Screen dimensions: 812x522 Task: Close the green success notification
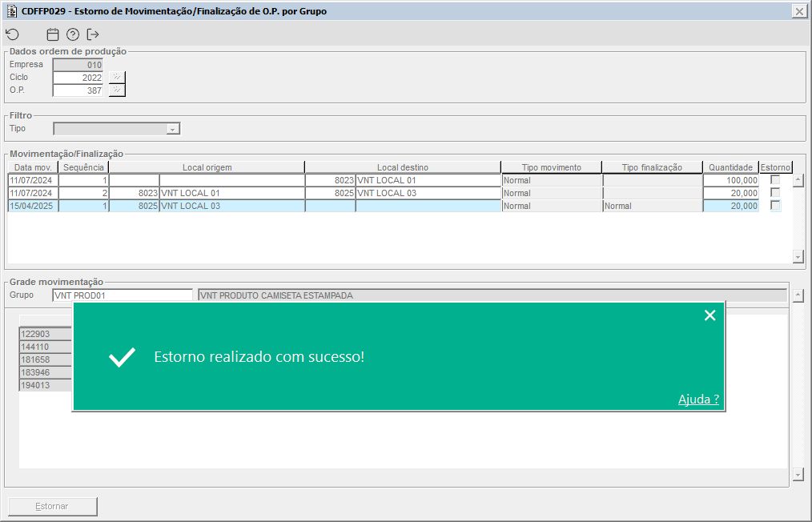[710, 315]
